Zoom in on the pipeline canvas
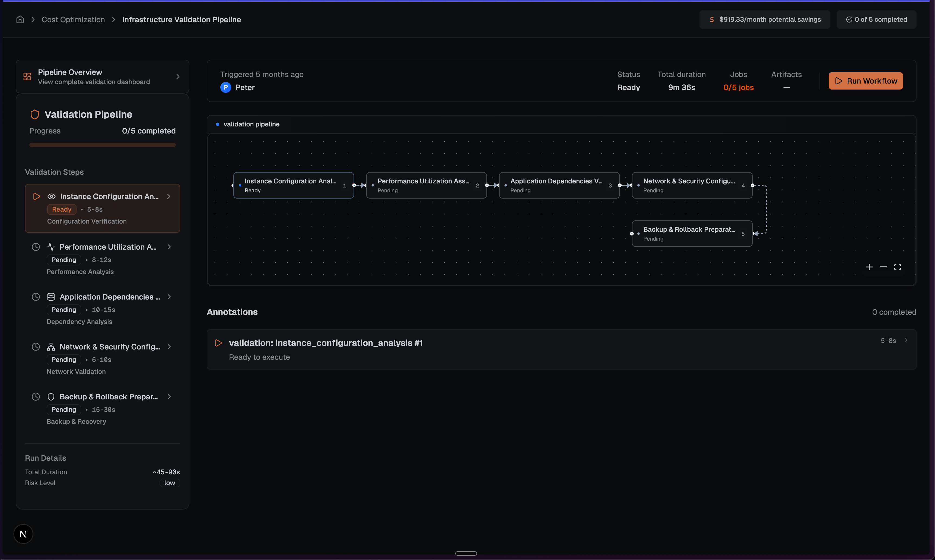The height and width of the screenshot is (560, 935). (x=869, y=267)
